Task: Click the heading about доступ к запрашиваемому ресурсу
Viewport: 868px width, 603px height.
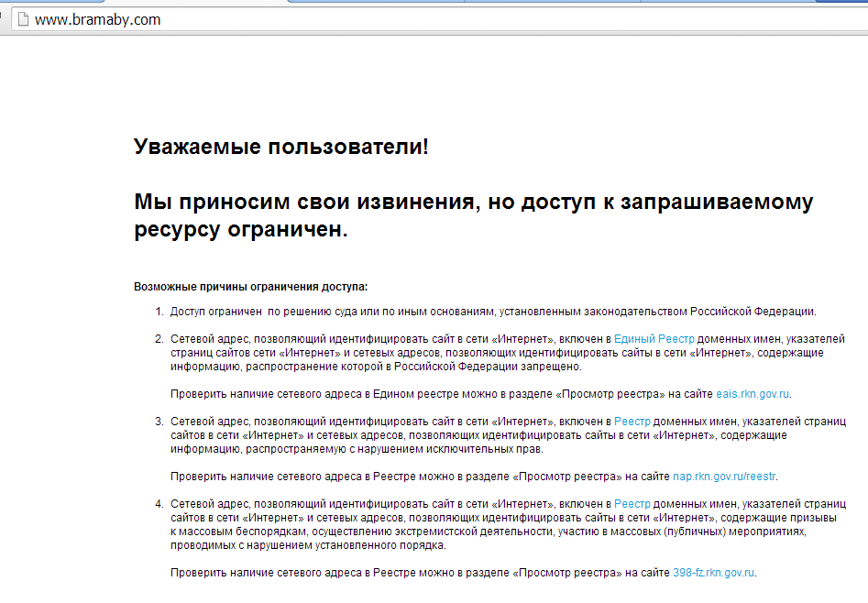Action: (473, 215)
